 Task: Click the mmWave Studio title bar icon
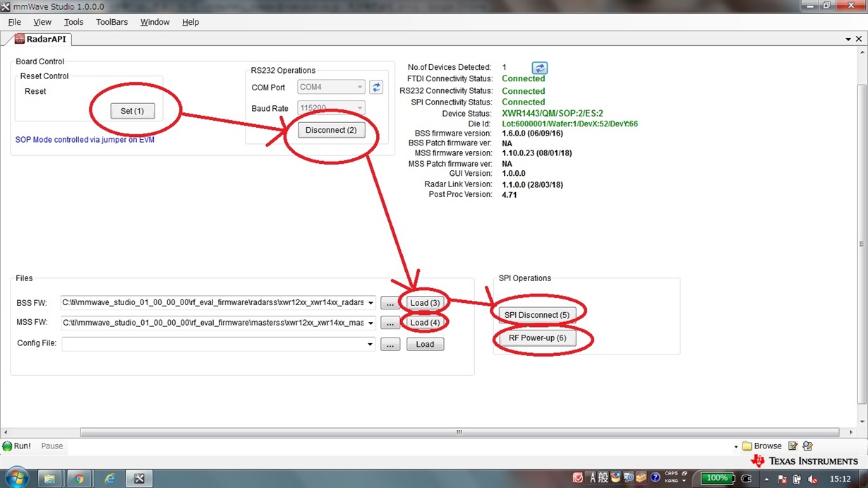coord(6,6)
